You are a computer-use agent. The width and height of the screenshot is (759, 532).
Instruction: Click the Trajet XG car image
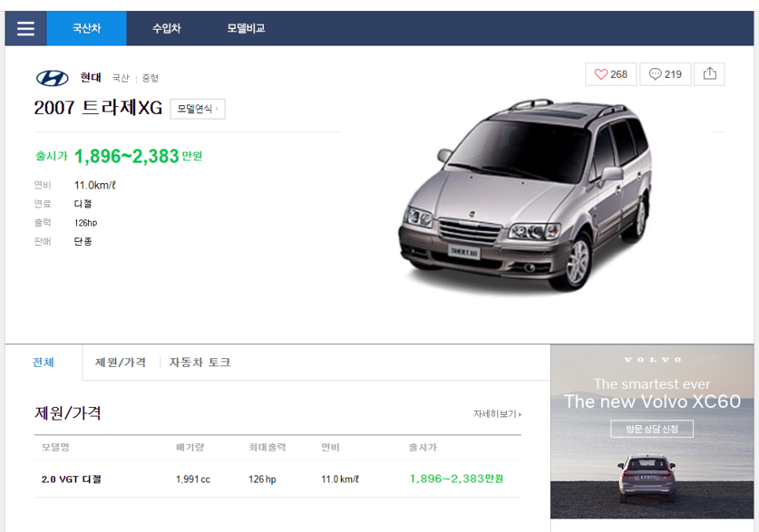pyautogui.click(x=525, y=194)
